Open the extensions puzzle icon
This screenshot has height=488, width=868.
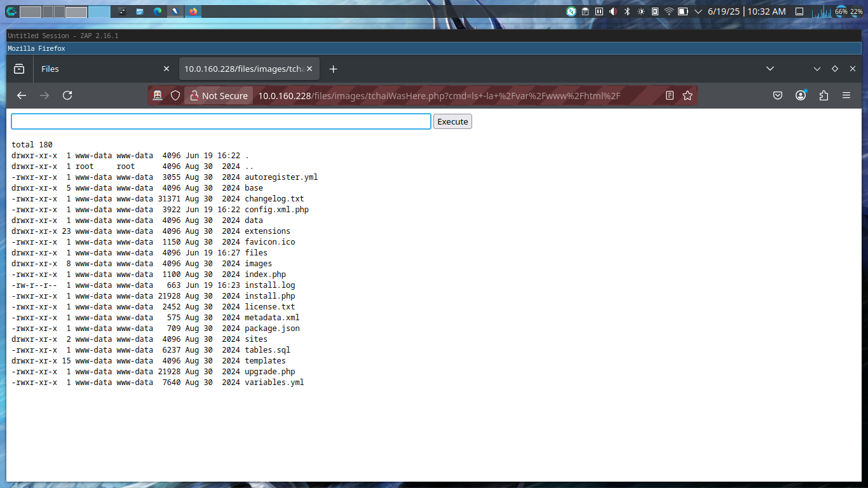pos(824,95)
